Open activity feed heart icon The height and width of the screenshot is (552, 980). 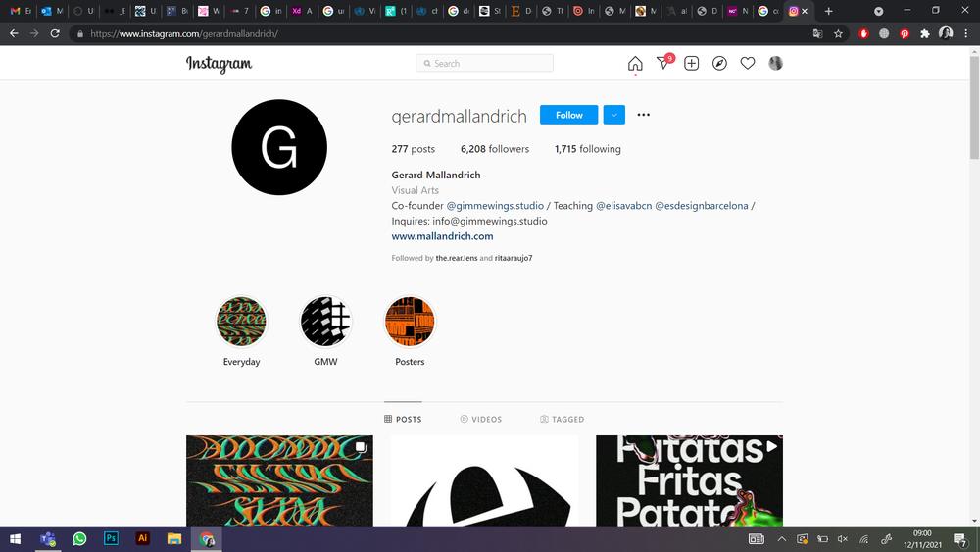click(x=748, y=63)
